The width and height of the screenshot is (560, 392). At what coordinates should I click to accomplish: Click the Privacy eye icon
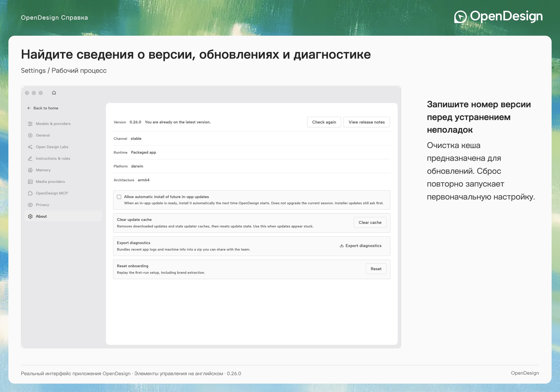pos(30,205)
